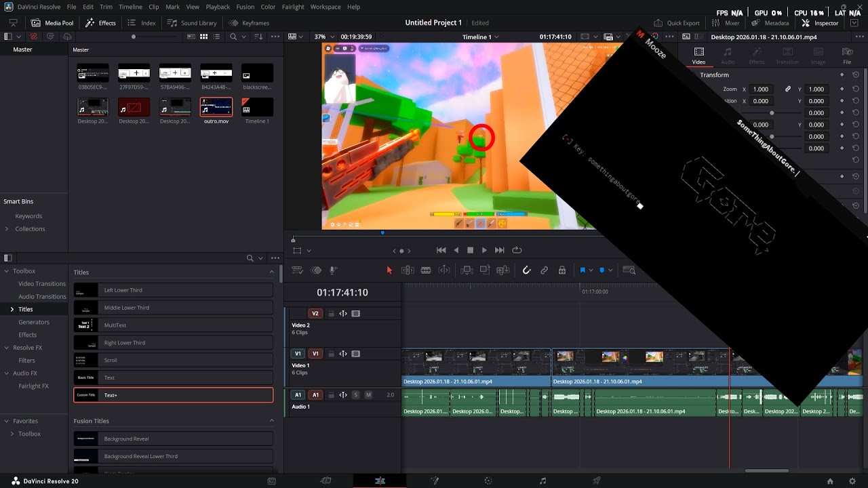Play the timeline forward

point(484,250)
